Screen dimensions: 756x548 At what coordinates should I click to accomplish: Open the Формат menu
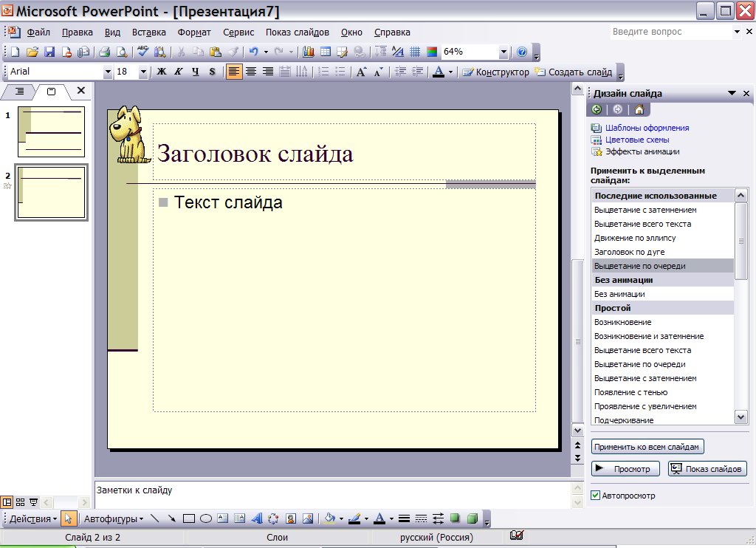pyautogui.click(x=194, y=32)
